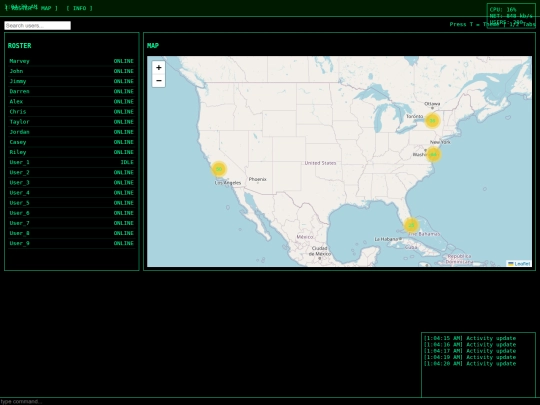
Task: Select User_5 in the roster
Action: [72, 203]
